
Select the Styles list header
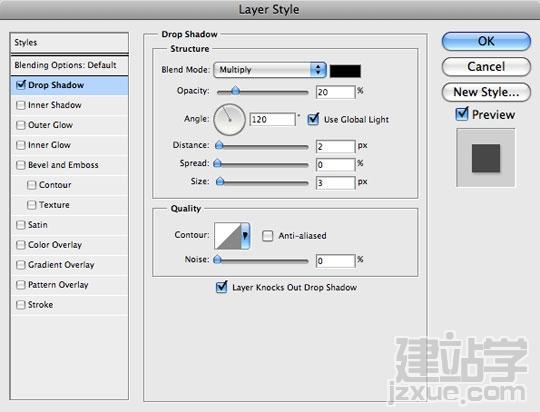[70, 43]
